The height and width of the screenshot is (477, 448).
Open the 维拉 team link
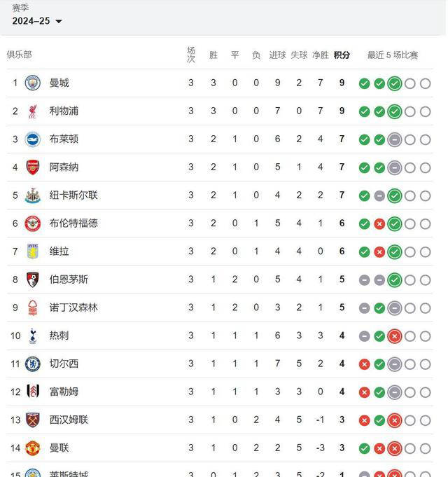click(x=59, y=251)
